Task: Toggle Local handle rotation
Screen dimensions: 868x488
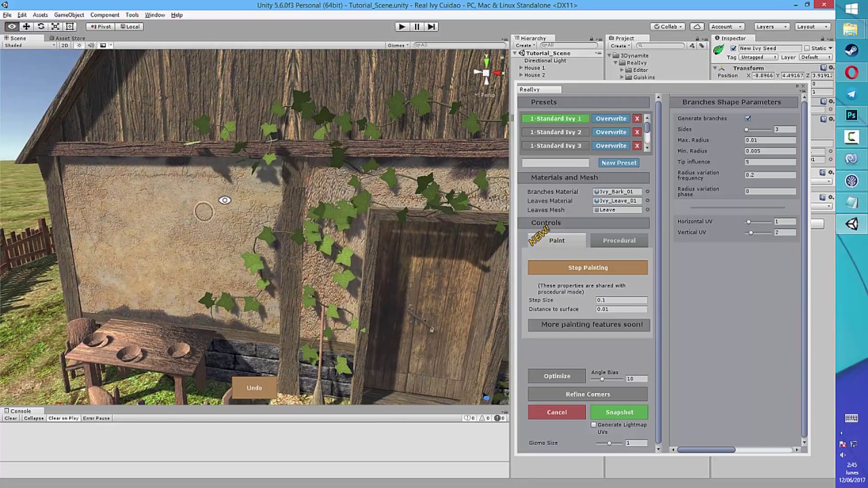Action: point(129,26)
